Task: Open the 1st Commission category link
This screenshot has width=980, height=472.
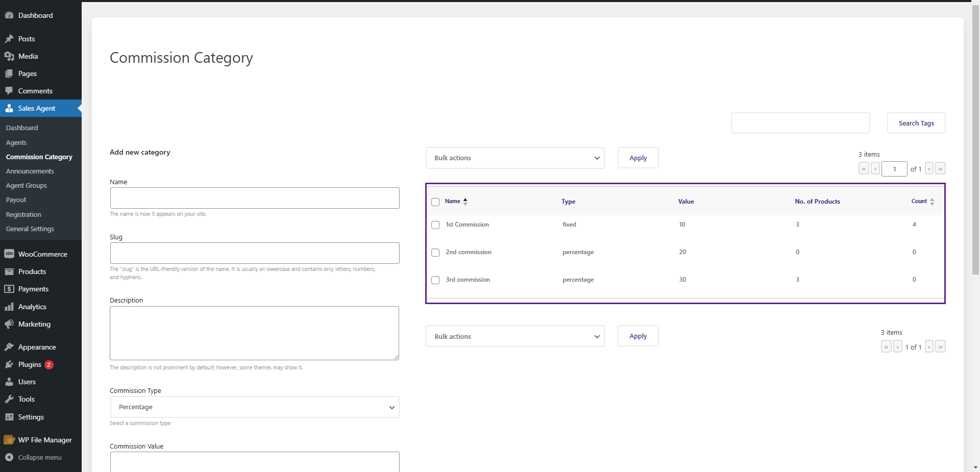Action: click(467, 225)
